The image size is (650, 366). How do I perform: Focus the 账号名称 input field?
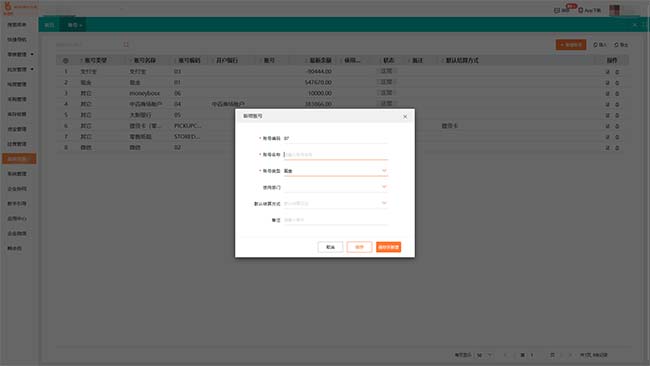pos(336,154)
